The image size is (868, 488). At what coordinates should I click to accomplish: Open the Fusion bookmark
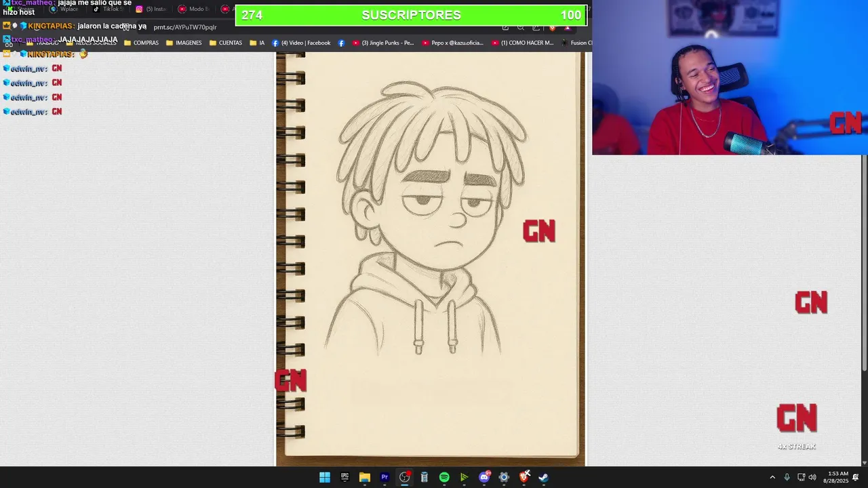(576, 43)
